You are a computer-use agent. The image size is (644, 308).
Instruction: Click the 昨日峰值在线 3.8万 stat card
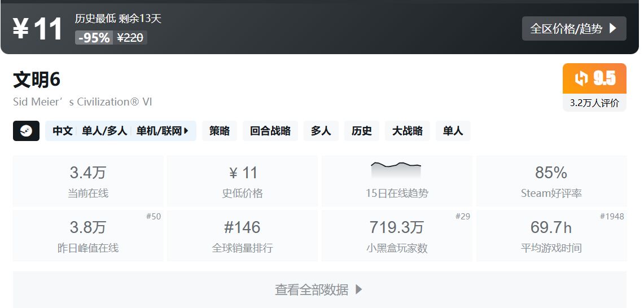[x=88, y=236]
